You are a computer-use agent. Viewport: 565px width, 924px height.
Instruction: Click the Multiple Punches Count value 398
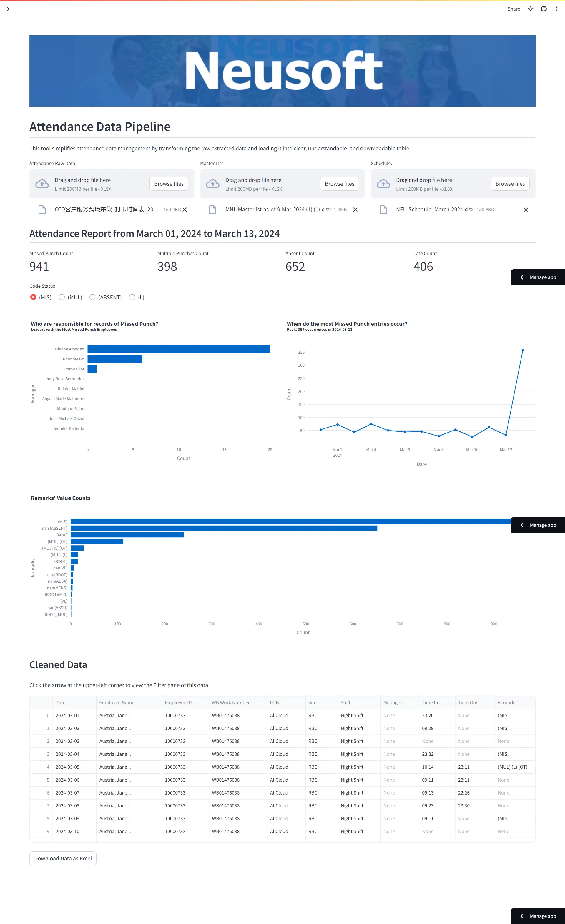[167, 267]
